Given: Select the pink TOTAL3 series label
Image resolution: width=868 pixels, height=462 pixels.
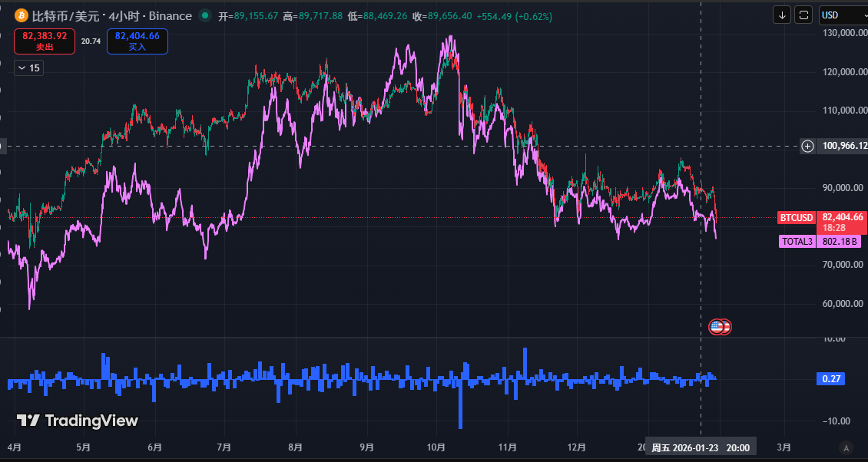Looking at the screenshot, I should [x=797, y=242].
